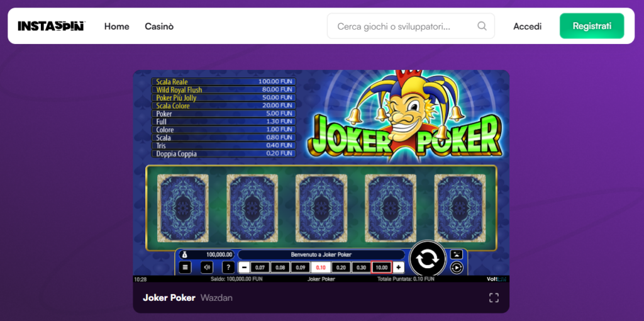This screenshot has height=321, width=644.
Task: Go to the Home menu item
Action: pos(116,26)
